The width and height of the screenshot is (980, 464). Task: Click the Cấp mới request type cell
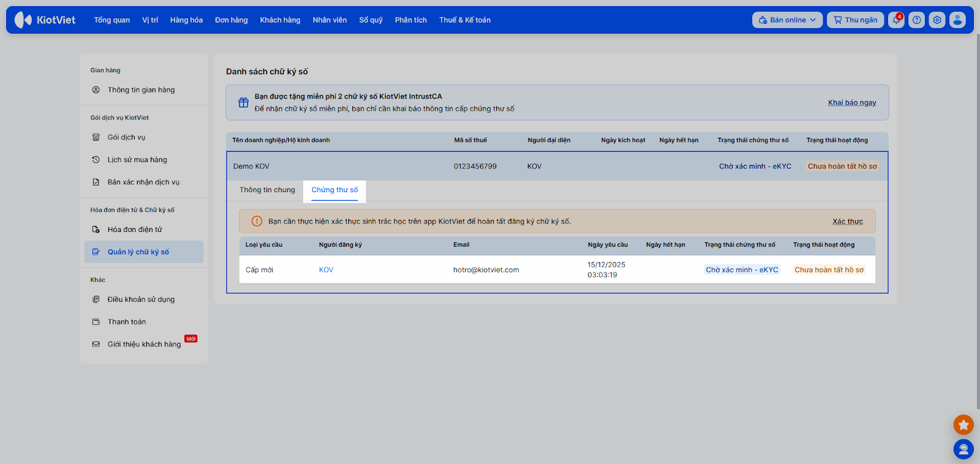point(259,270)
